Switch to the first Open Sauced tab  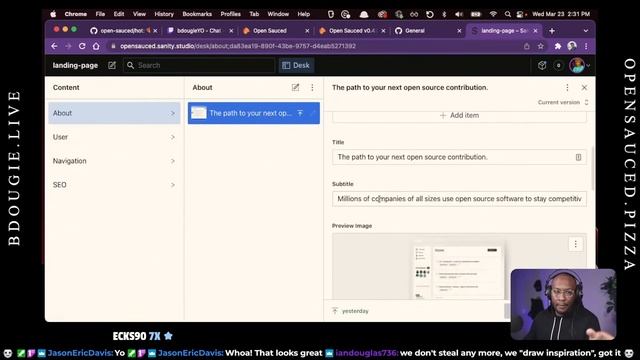pyautogui.click(x=270, y=31)
